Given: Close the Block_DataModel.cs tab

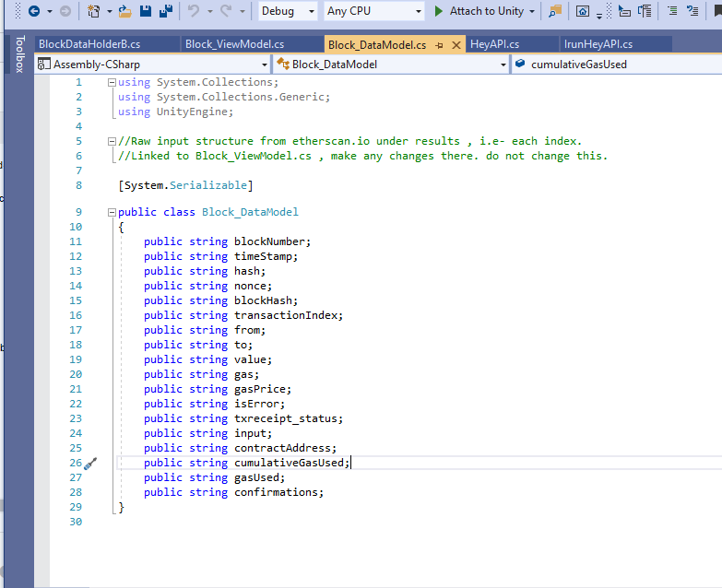Looking at the screenshot, I should click(456, 45).
